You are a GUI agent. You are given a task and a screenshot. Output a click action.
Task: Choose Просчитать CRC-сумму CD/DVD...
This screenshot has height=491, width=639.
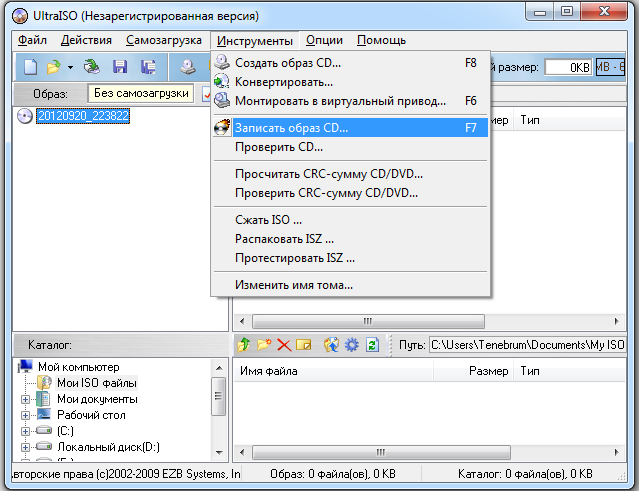tap(350, 174)
